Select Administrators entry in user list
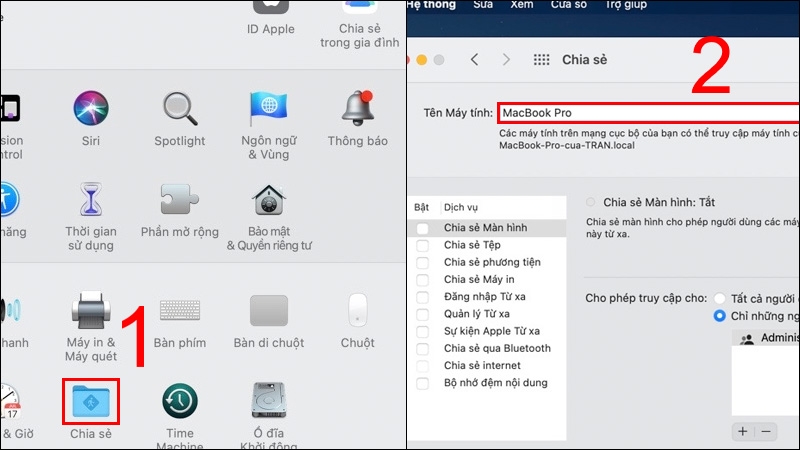Image resolution: width=800 pixels, height=450 pixels. [766, 338]
